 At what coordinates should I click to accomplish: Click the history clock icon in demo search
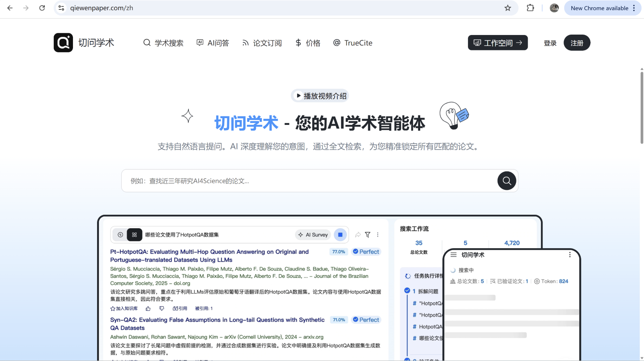120,235
